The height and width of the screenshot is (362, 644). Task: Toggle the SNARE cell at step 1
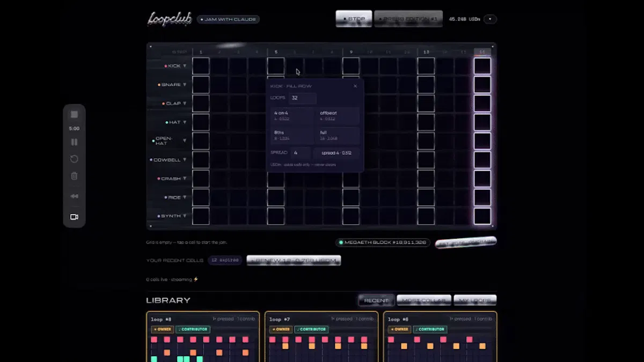tap(201, 85)
